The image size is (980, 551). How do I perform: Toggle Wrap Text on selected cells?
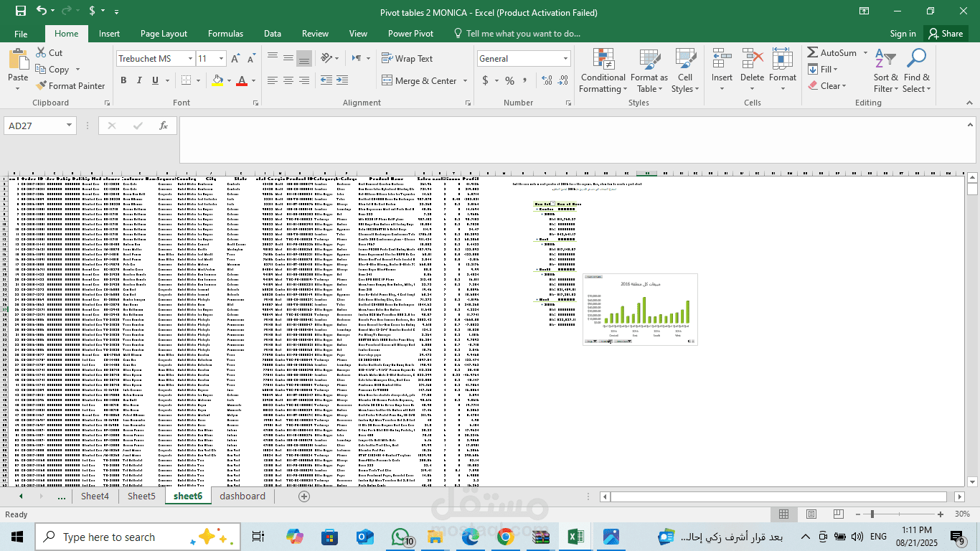(x=407, y=59)
